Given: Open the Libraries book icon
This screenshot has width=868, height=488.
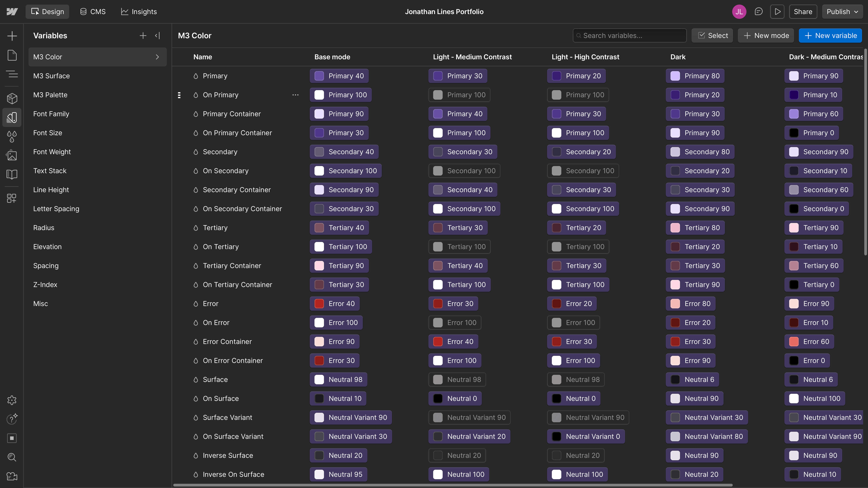Looking at the screenshot, I should (12, 174).
